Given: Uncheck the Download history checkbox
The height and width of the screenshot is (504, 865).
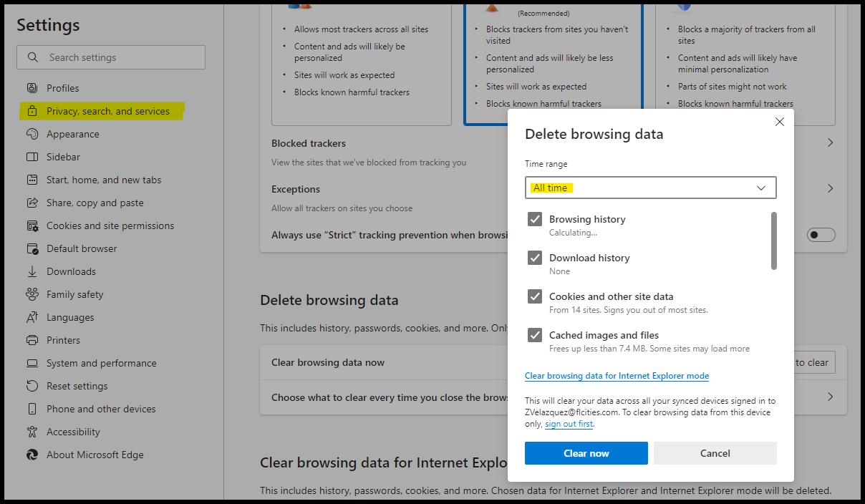Looking at the screenshot, I should [535, 258].
